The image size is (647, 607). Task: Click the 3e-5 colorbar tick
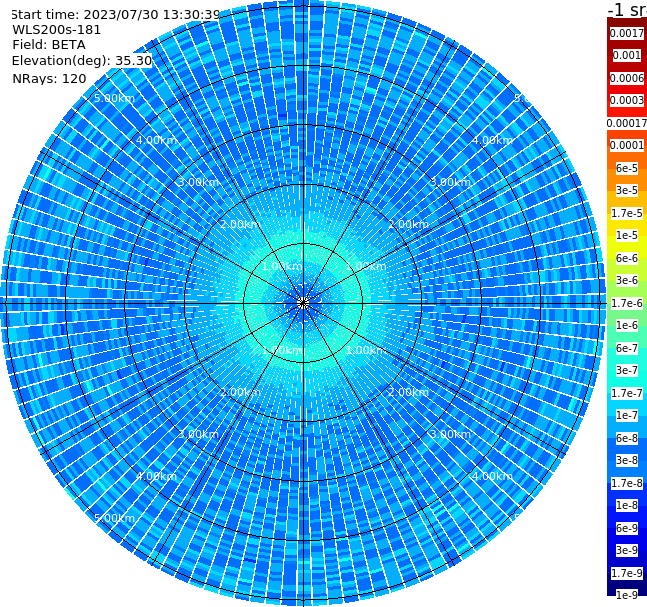pyautogui.click(x=627, y=190)
